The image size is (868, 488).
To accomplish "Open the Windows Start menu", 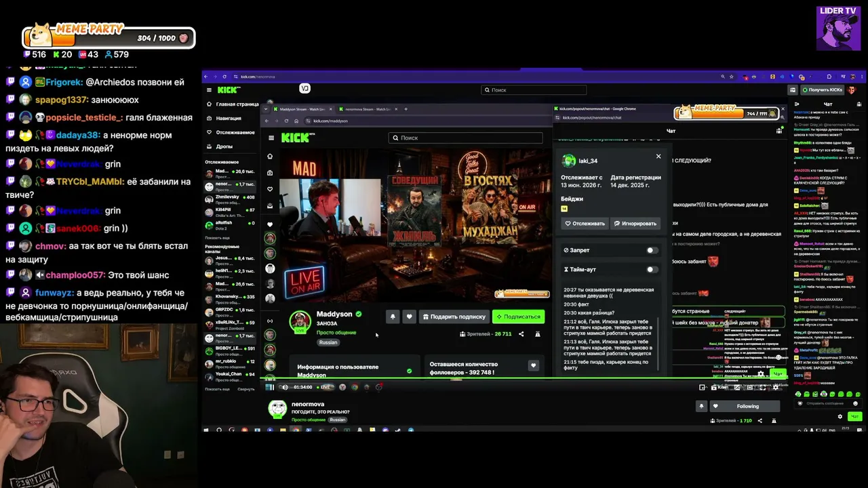I will pos(207,430).
